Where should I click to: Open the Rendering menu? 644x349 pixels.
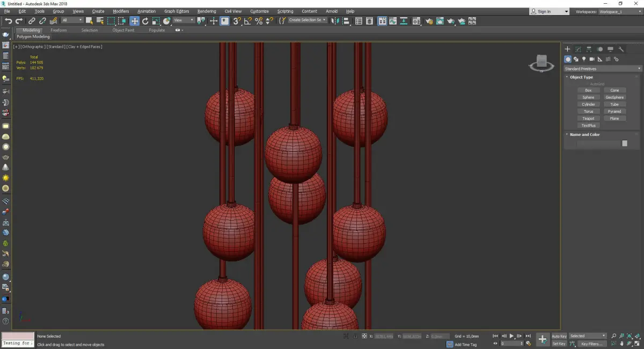[x=207, y=11]
